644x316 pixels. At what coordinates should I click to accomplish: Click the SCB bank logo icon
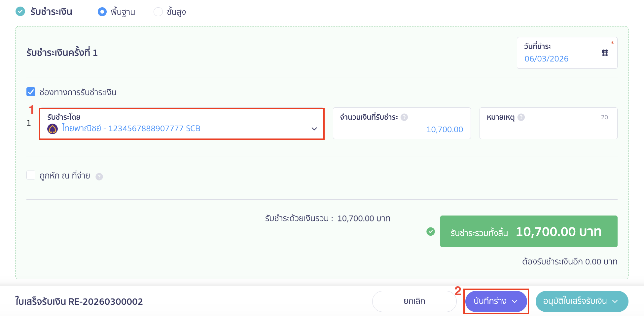point(53,129)
